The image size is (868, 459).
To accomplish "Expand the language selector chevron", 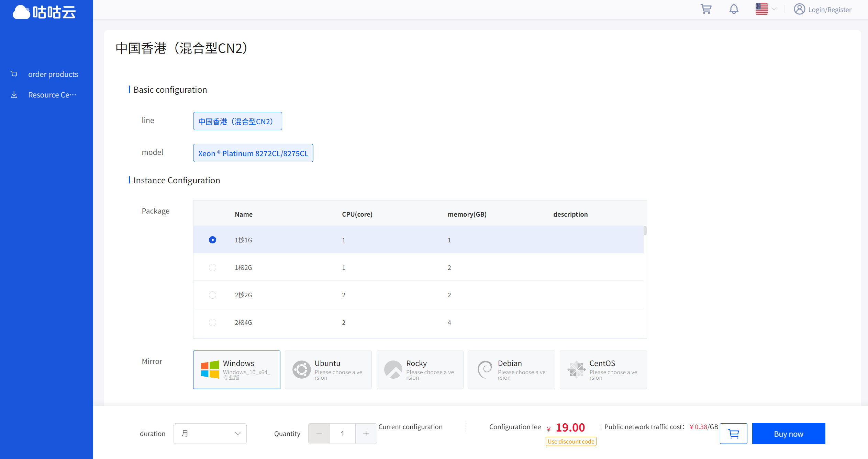I will [774, 9].
